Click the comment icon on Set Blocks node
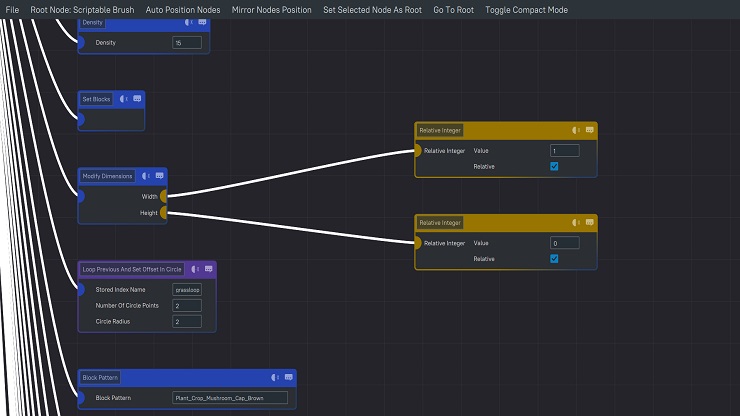This screenshot has width=740, height=416. pos(137,99)
